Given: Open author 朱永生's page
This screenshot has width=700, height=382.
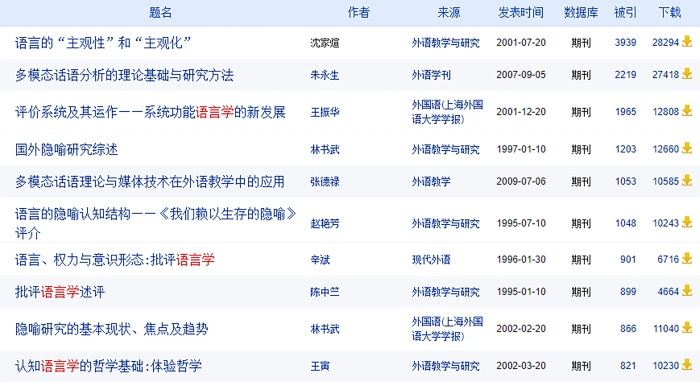Looking at the screenshot, I should click(x=325, y=75).
